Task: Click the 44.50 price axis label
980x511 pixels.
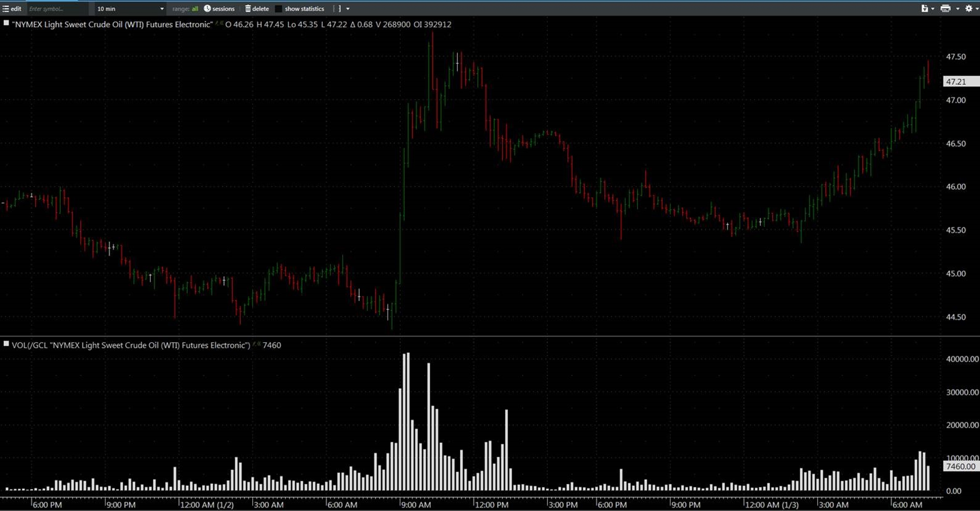Action: point(956,317)
